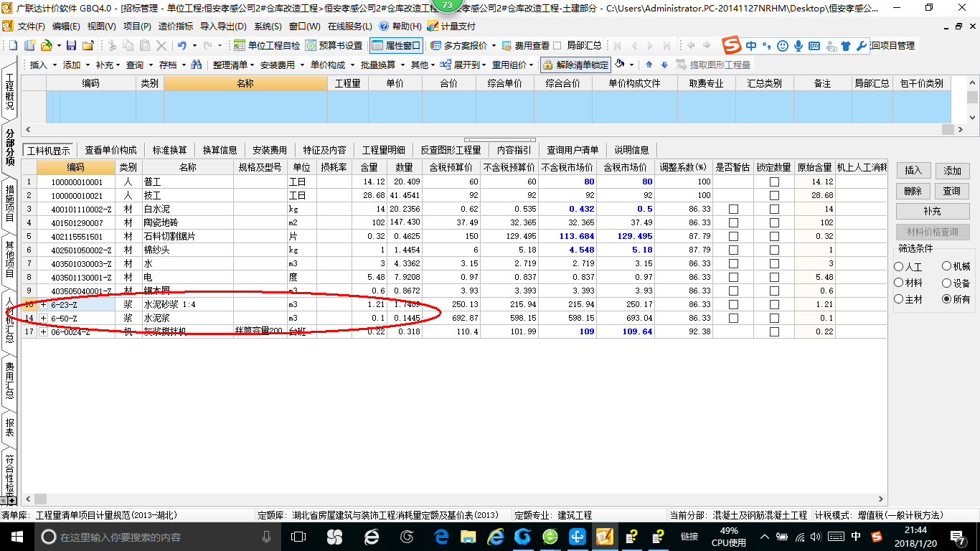Open the help question mark icon in menu bar
The image size is (980, 551).
384,26
